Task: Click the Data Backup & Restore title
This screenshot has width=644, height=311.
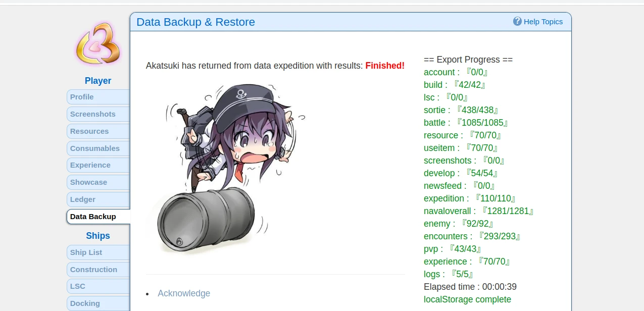Action: (196, 22)
